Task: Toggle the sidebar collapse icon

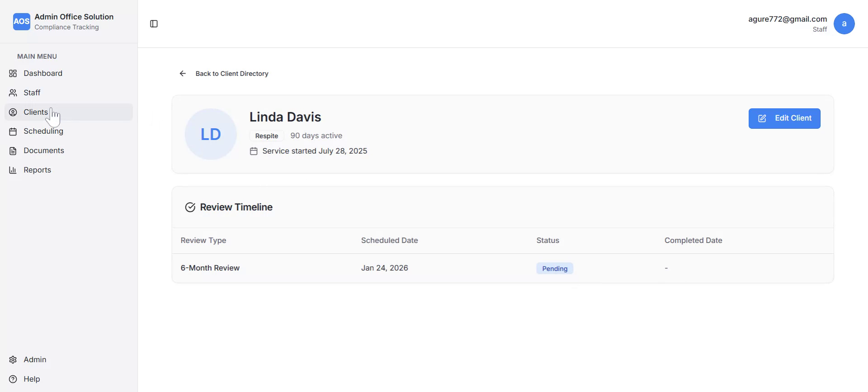Action: click(154, 24)
